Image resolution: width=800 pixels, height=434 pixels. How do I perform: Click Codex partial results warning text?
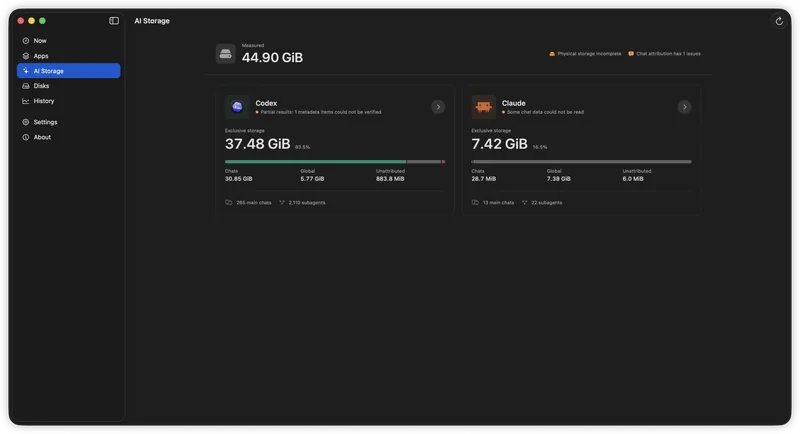tap(321, 112)
